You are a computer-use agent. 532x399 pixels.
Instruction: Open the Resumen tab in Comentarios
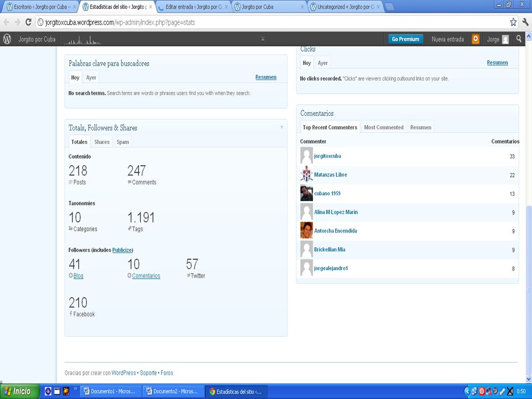(421, 127)
